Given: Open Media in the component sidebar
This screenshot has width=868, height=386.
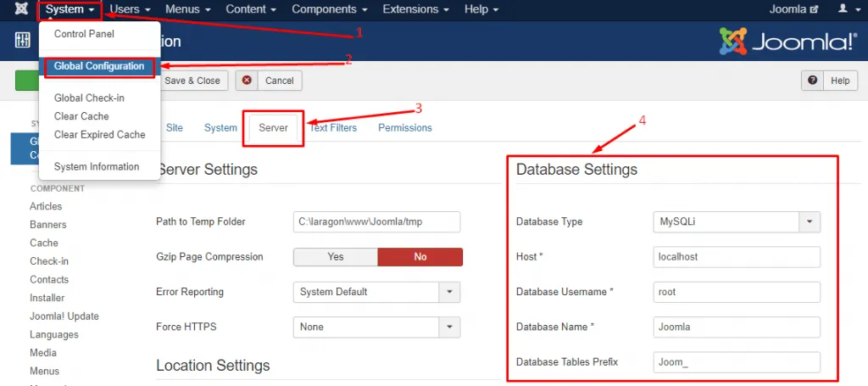Looking at the screenshot, I should tap(43, 353).
